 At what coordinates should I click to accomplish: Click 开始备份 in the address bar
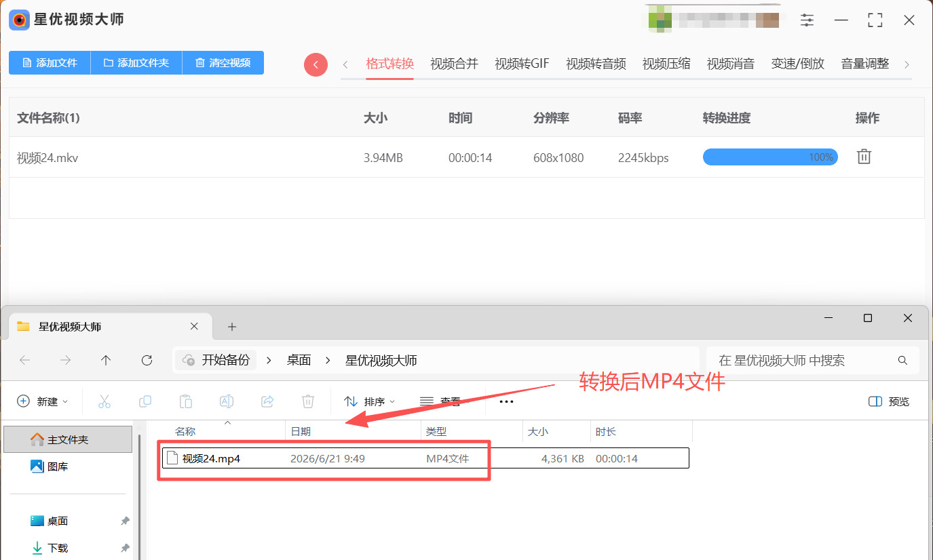pos(226,360)
